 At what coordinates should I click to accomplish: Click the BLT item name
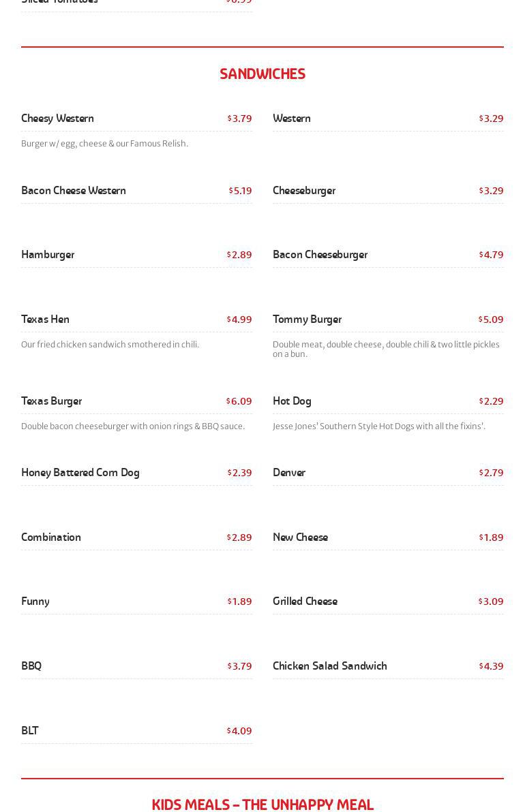pos(30,731)
